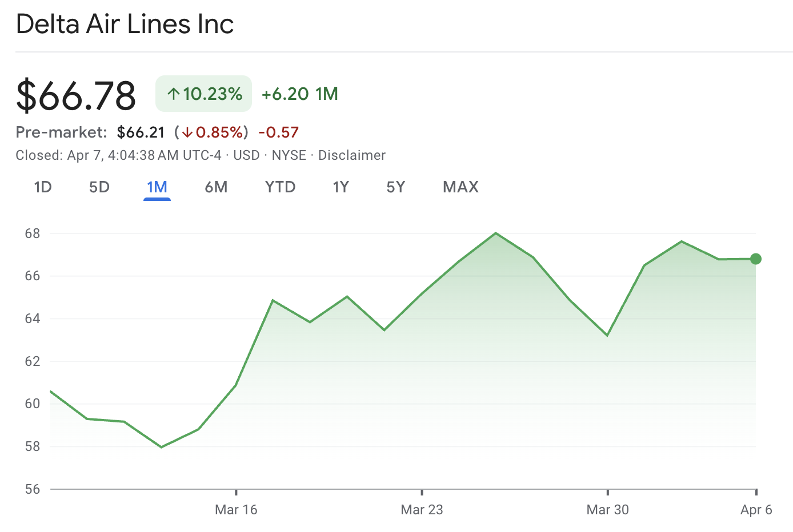
Task: Show MAX historical price range
Action: point(460,187)
